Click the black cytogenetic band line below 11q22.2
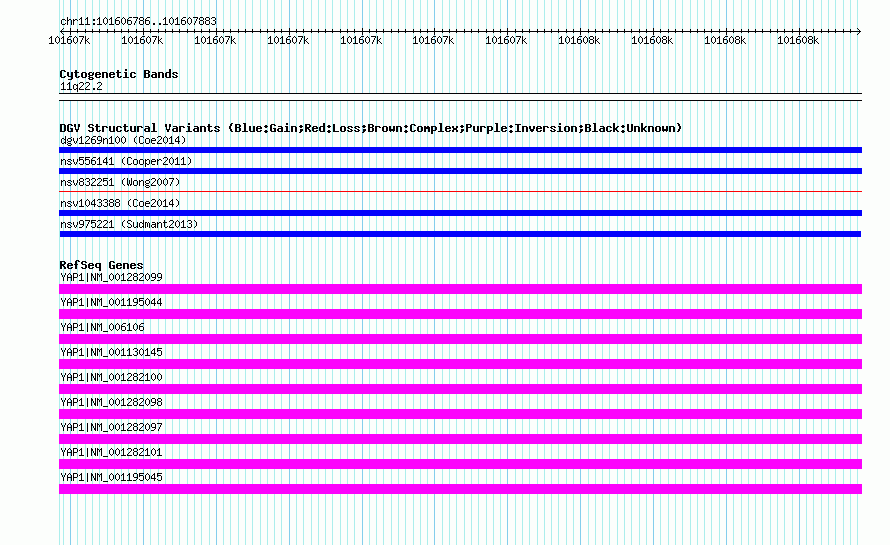Viewport: 890px width, 545px height. coord(460,97)
